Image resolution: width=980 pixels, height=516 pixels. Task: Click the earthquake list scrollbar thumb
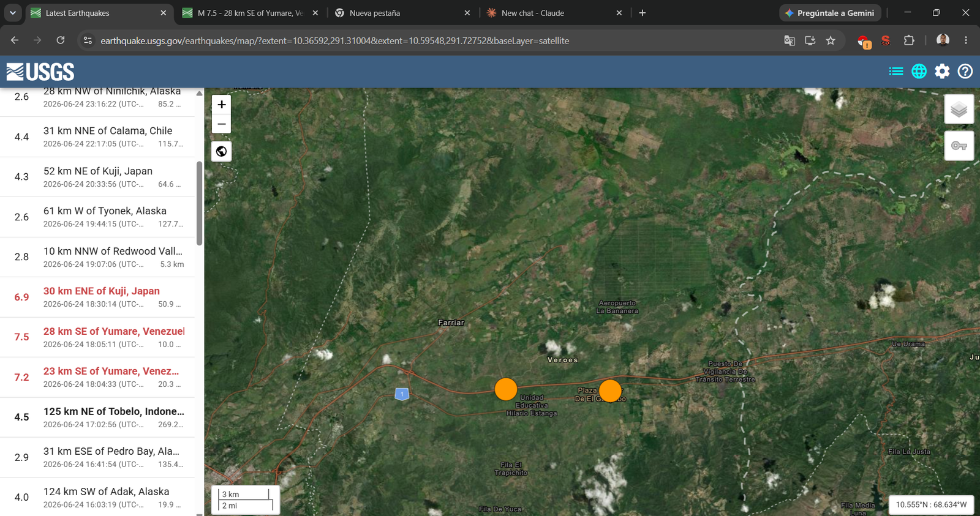pos(199,203)
